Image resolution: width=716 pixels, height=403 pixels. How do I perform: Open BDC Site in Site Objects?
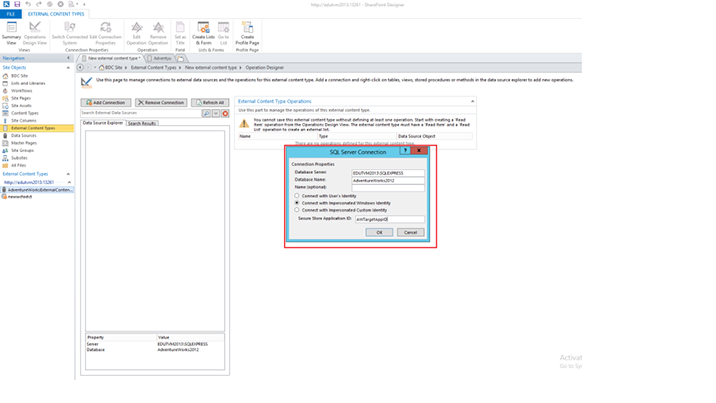point(20,76)
